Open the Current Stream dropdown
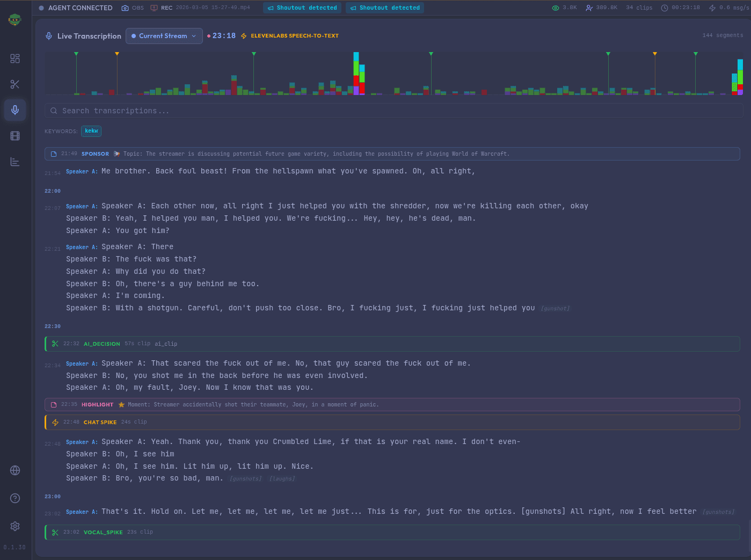 (164, 36)
